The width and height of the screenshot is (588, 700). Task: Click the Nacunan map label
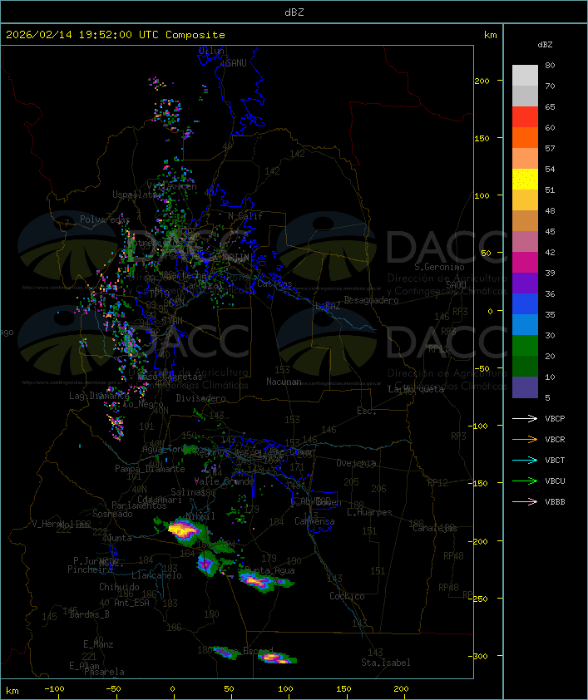point(284,382)
